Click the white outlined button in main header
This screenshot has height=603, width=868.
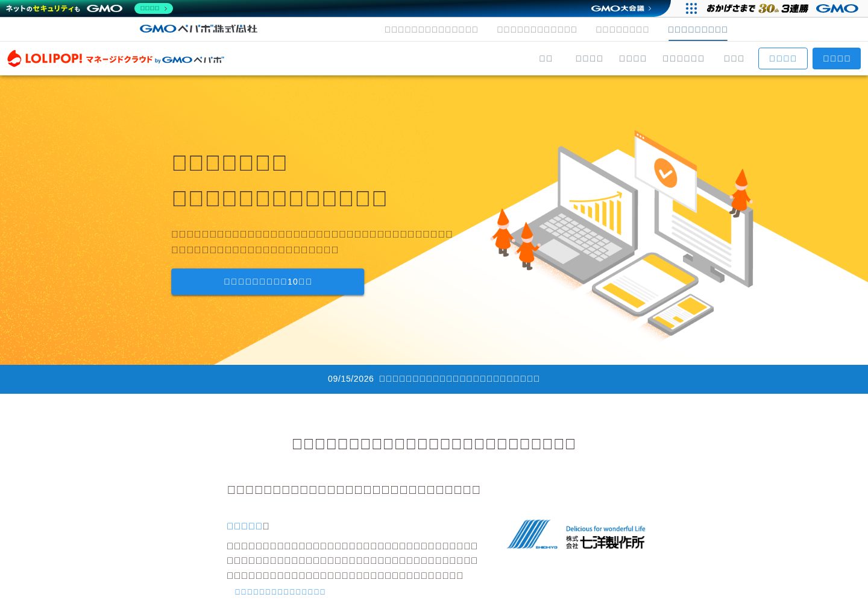[782, 58]
